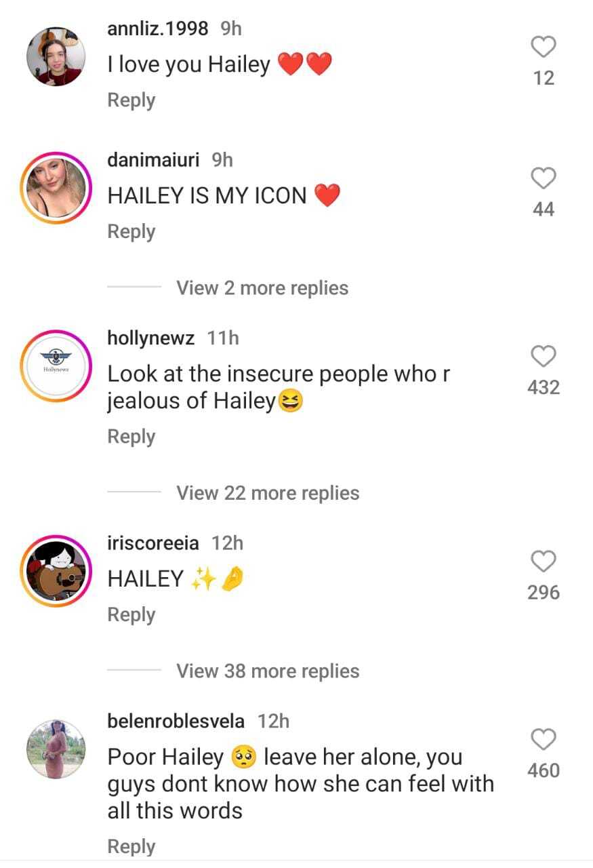The height and width of the screenshot is (868, 593).
Task: Expand View 2 more replies
Action: pyautogui.click(x=262, y=288)
